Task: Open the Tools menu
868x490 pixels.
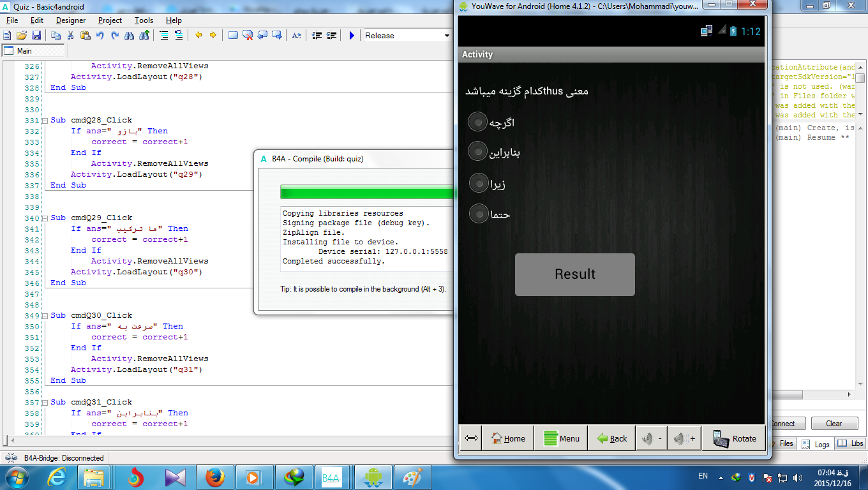Action: pyautogui.click(x=144, y=20)
